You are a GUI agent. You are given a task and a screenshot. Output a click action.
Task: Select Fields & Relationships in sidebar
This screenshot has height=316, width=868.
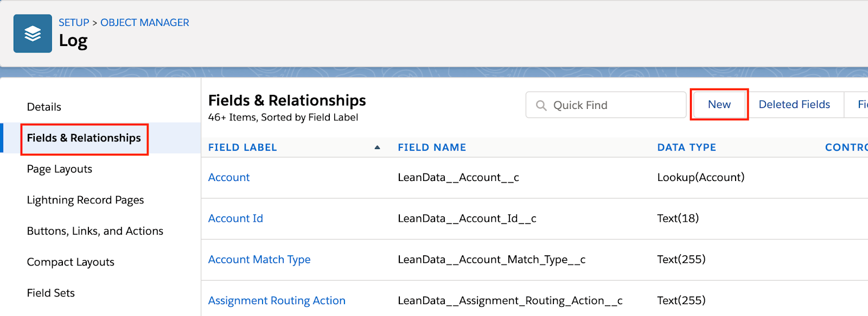click(84, 138)
